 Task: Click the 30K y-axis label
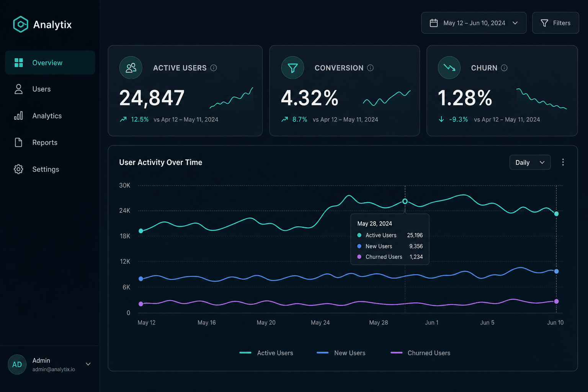[125, 185]
